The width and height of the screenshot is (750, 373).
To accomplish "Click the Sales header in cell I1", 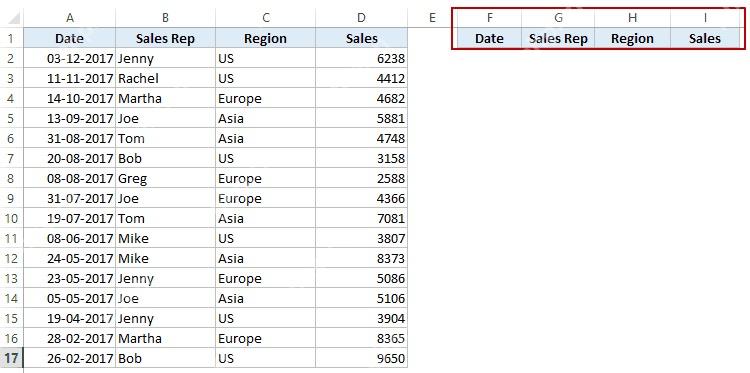I will [705, 38].
